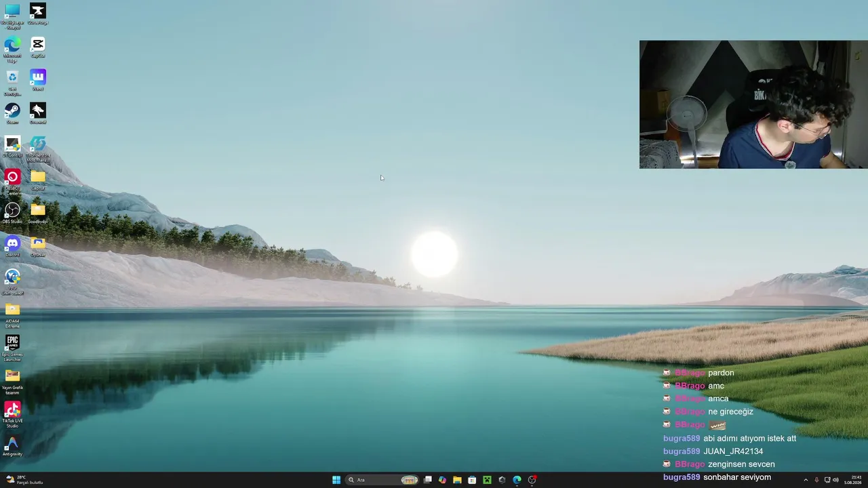Open the taskbar app with red badge
868x488 pixels.
point(532,480)
